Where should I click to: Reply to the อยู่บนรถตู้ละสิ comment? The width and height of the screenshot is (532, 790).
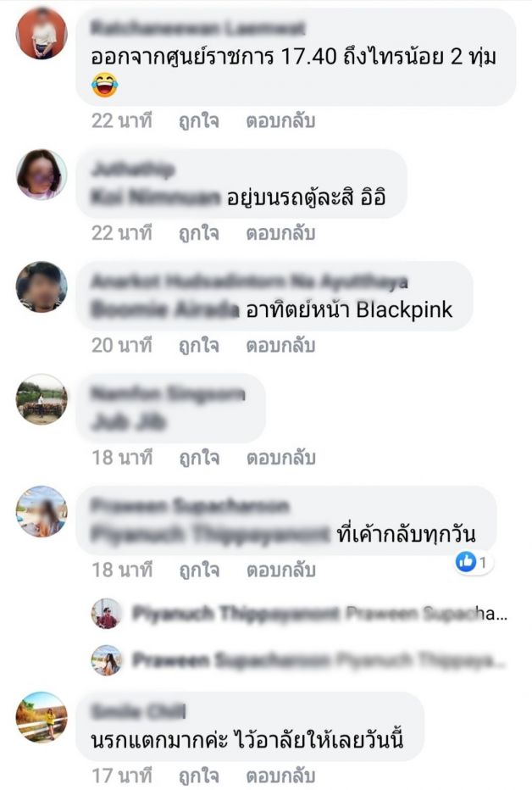click(280, 233)
